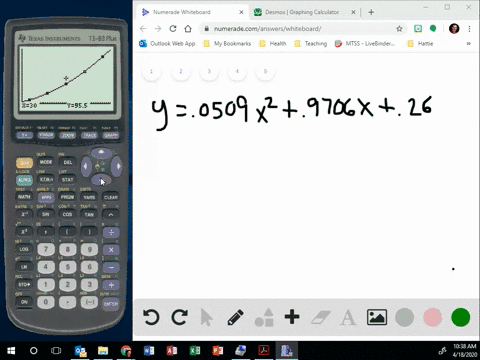Open a new browser tab
This screenshot has width=480, height=360.
click(x=371, y=12)
